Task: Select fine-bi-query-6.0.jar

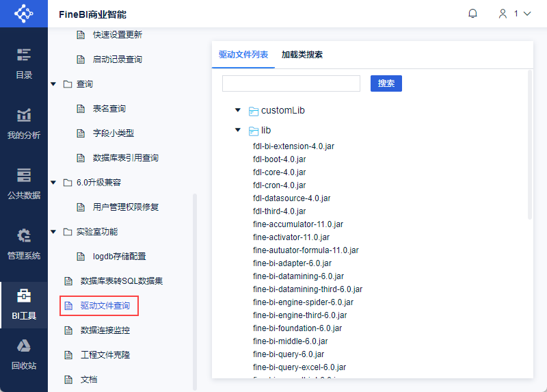Action: 289,354
